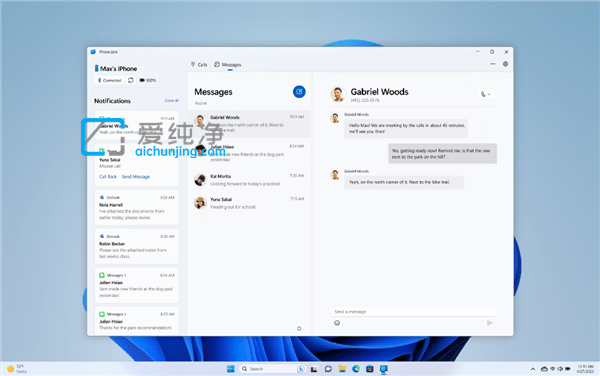Show hidden icons in the system tray
The image size is (600, 376).
533,369
